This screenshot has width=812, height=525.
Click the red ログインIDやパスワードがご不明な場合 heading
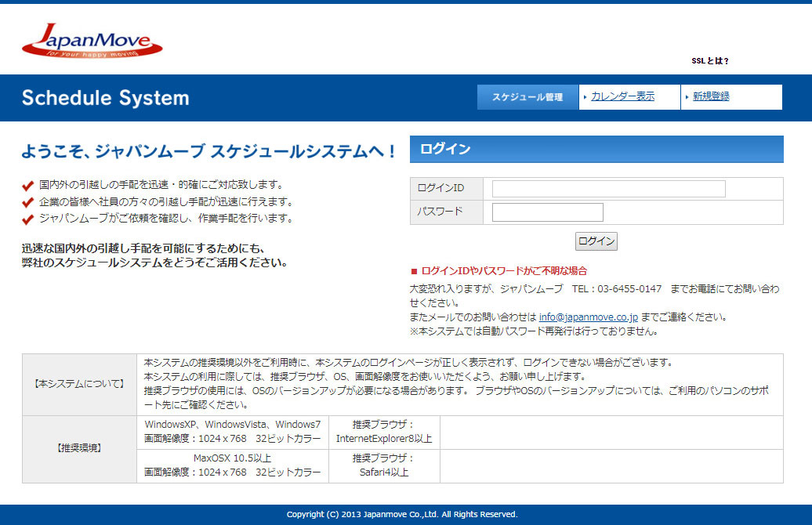504,271
